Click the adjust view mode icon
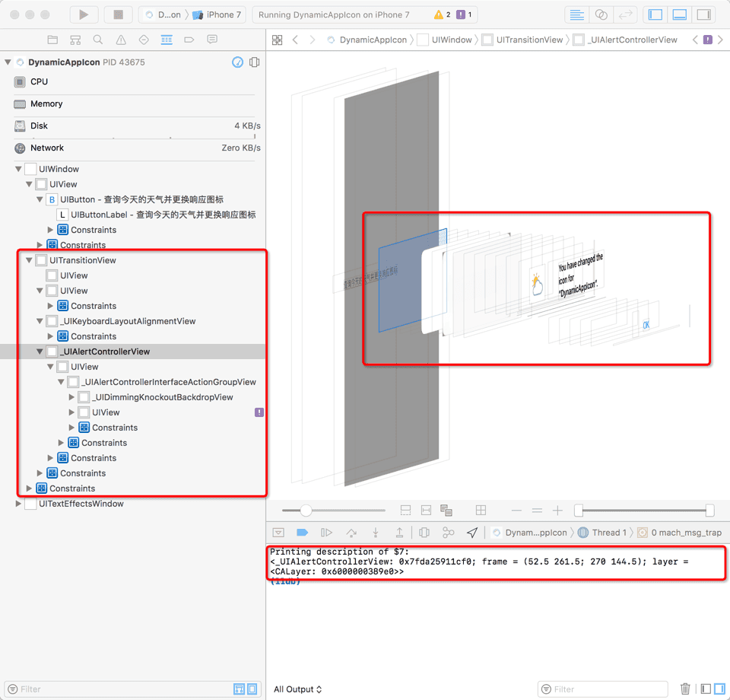Screen dimensions: 730x700 (x=446, y=511)
